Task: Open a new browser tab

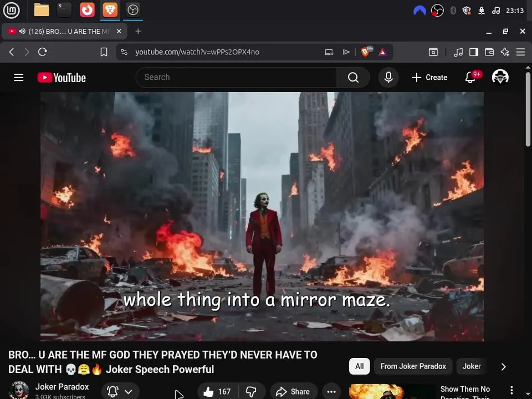Action: pyautogui.click(x=138, y=31)
